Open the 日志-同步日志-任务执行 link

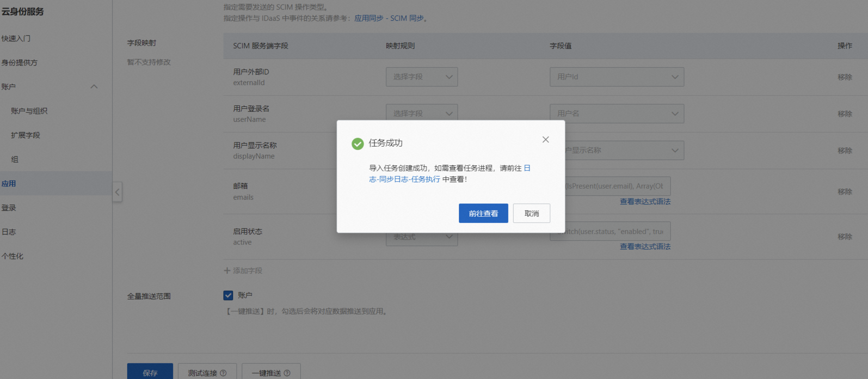click(x=404, y=179)
